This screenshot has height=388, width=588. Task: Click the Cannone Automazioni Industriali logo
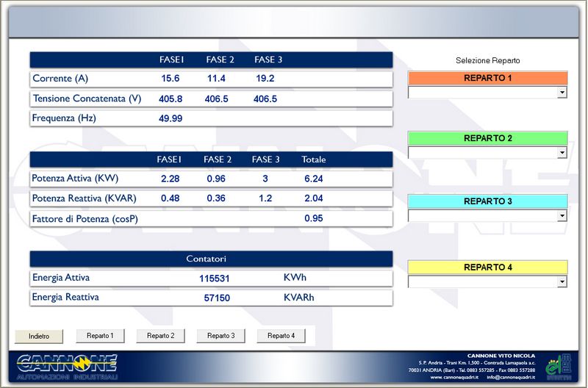[x=67, y=367]
